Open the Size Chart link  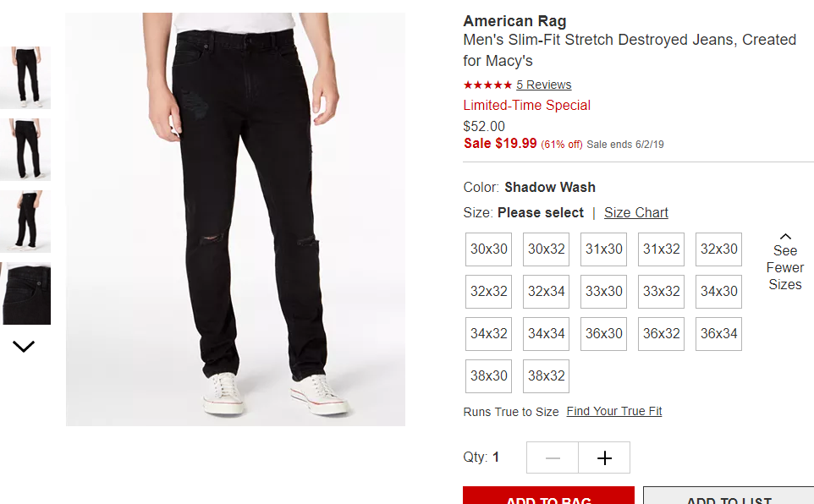click(x=636, y=213)
